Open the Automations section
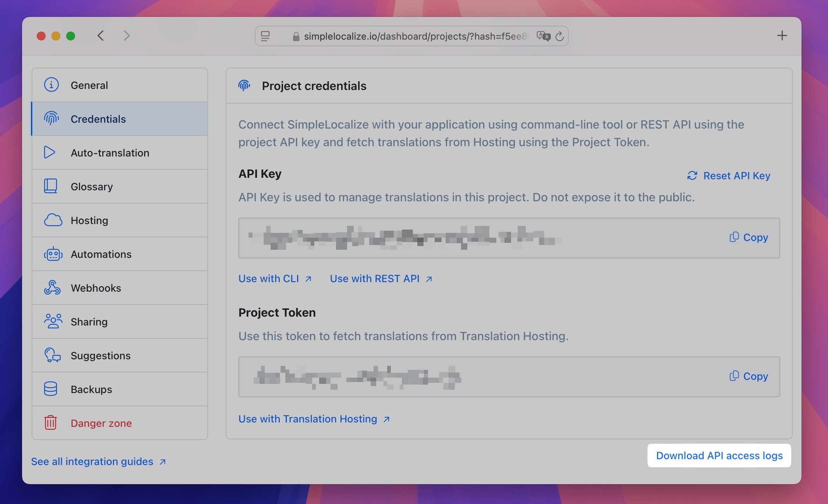The height and width of the screenshot is (504, 828). tap(120, 254)
